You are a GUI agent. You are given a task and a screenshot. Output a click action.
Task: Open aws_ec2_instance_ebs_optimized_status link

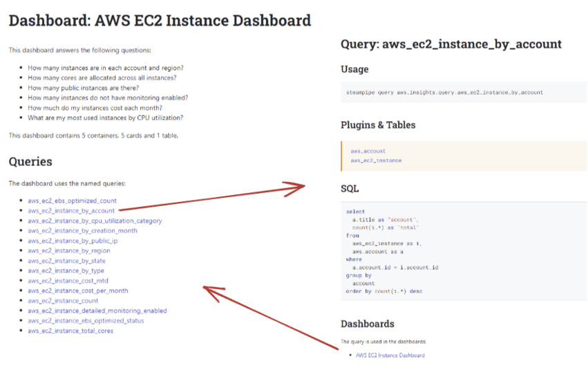point(86,321)
